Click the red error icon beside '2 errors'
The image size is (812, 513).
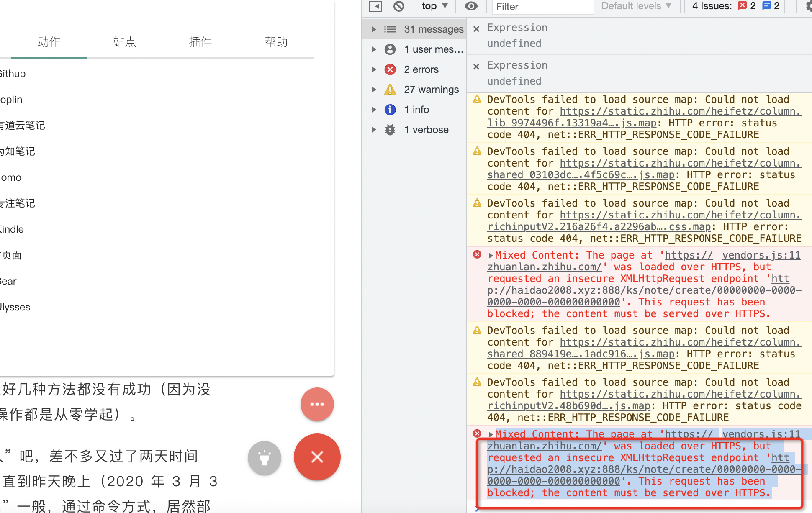[390, 69]
